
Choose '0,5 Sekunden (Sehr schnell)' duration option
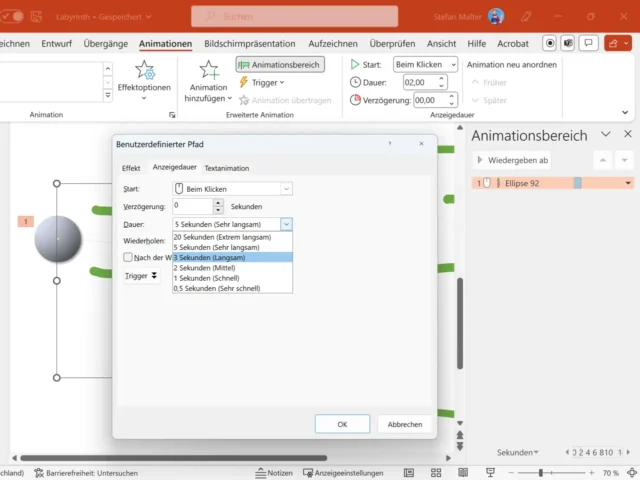point(232,288)
